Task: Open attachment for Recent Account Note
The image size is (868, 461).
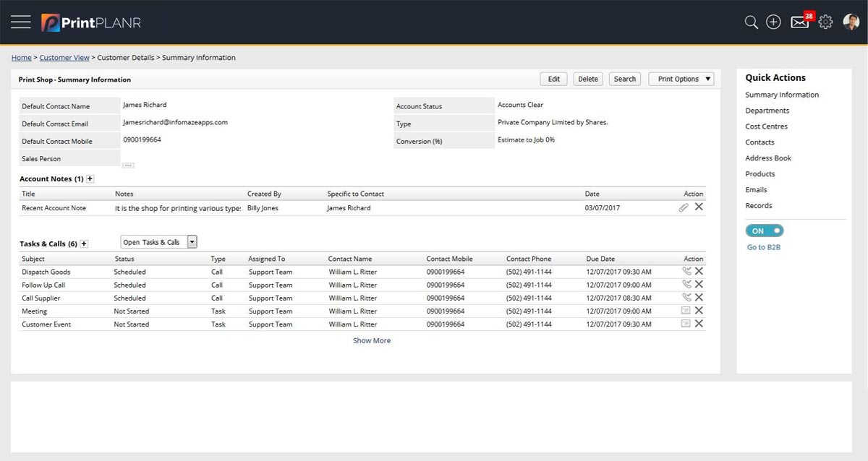Action: pyautogui.click(x=684, y=207)
